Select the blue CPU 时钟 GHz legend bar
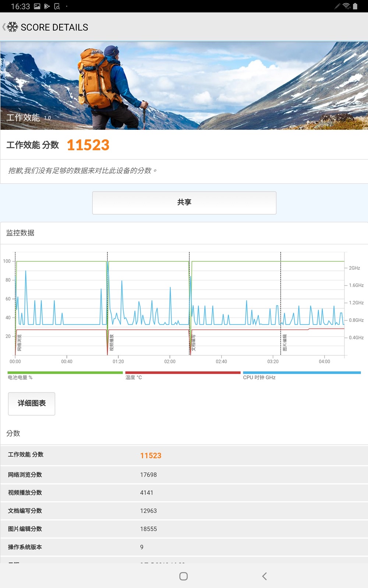368x588 pixels. tap(302, 373)
